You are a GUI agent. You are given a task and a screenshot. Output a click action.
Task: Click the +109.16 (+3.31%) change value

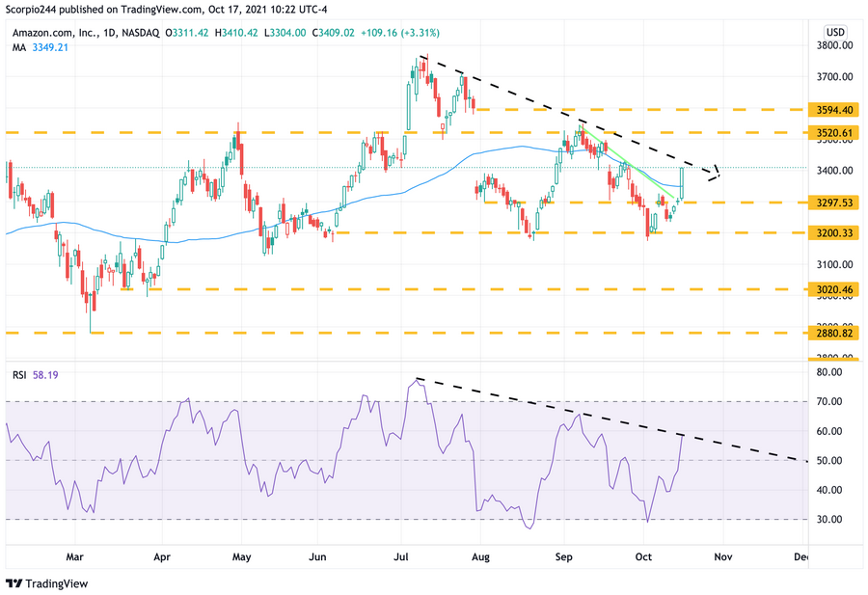pyautogui.click(x=400, y=33)
